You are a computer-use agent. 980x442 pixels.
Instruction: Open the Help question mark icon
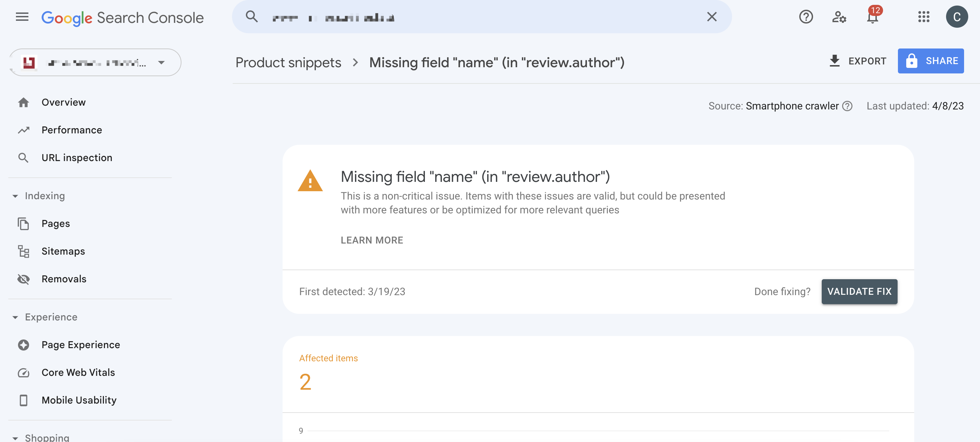[806, 17]
